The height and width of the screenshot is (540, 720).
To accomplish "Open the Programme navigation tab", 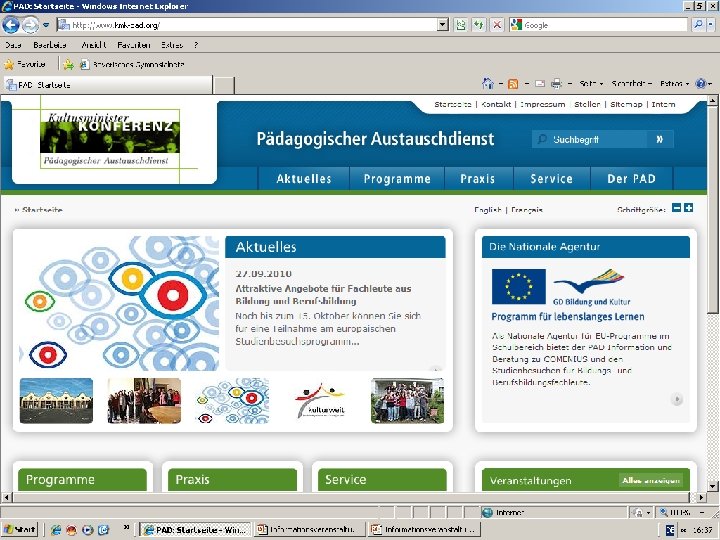I will pyautogui.click(x=397, y=179).
